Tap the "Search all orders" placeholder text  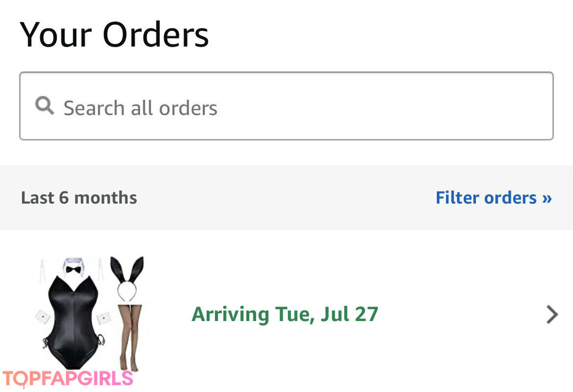point(141,108)
